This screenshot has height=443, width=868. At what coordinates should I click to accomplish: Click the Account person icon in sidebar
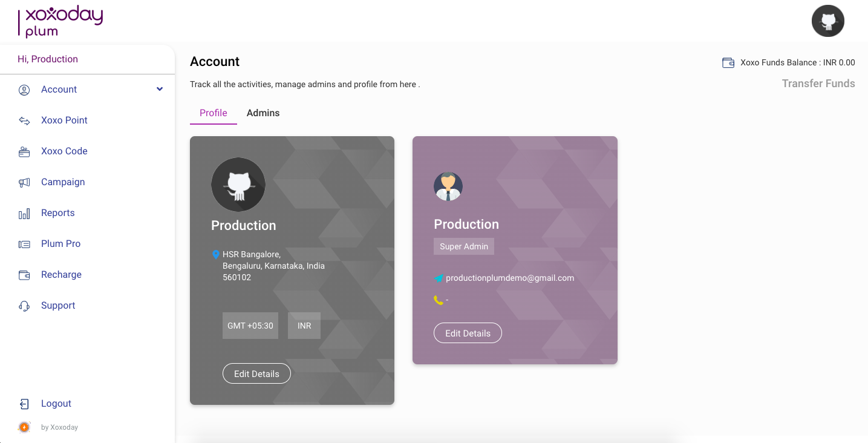tap(24, 90)
